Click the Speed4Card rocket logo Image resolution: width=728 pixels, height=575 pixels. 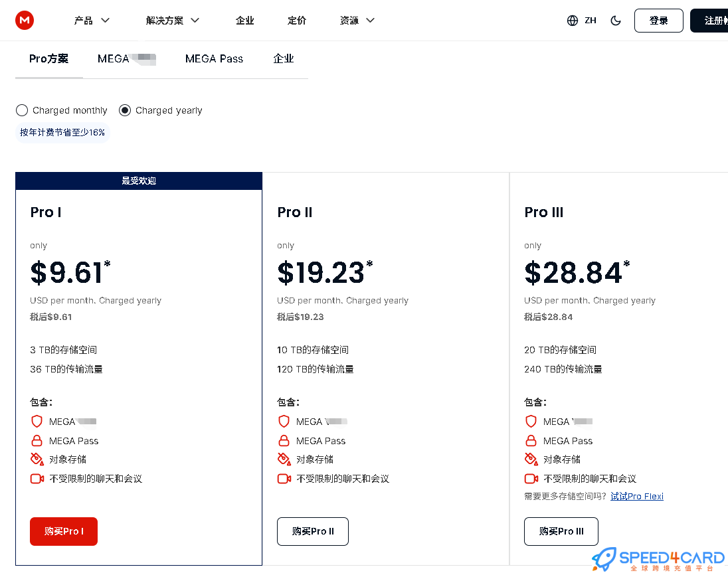pyautogui.click(x=606, y=560)
